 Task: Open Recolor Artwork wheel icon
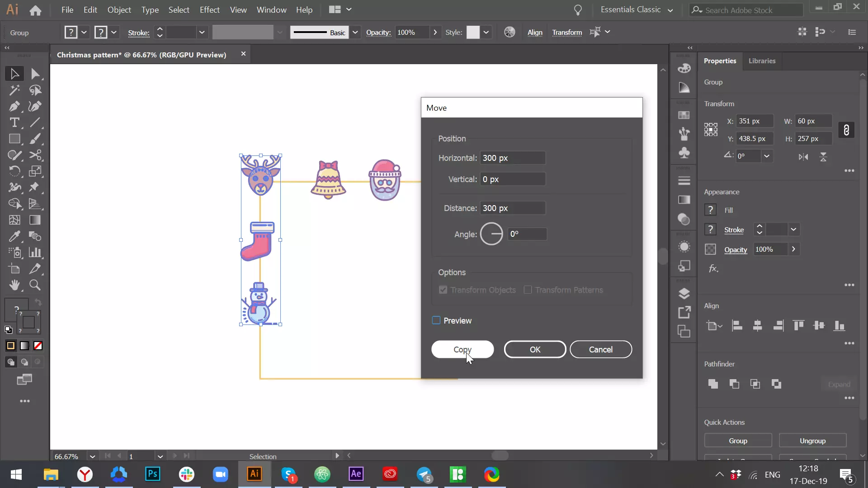(x=509, y=32)
